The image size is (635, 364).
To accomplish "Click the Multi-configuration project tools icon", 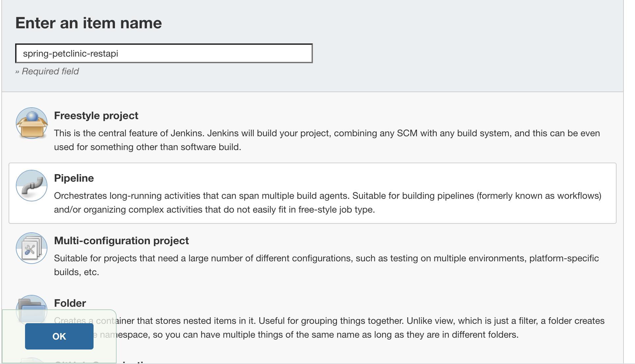I will point(32,248).
